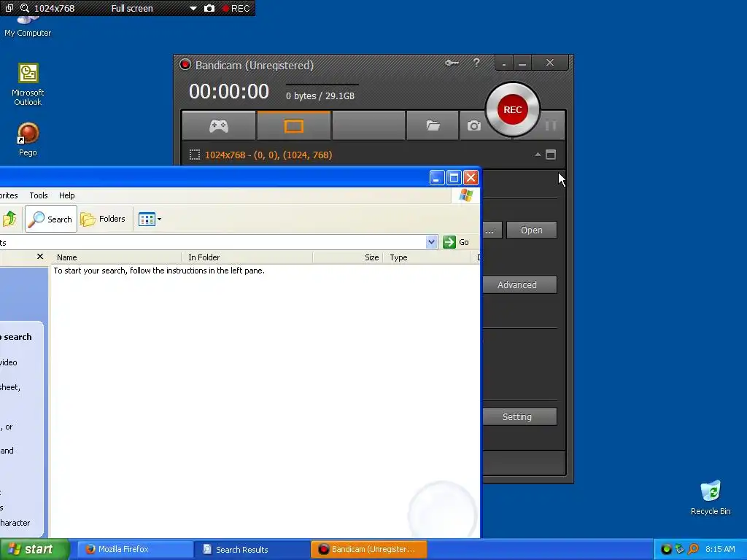Click the Search toolbar button in Explorer window
Viewport: 747px width, 560px height.
pos(51,219)
